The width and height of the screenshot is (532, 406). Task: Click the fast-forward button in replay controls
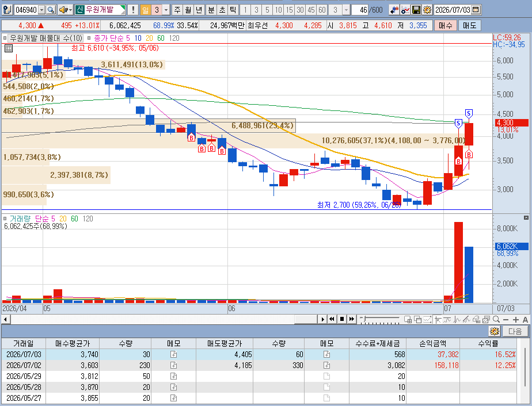tap(351, 319)
